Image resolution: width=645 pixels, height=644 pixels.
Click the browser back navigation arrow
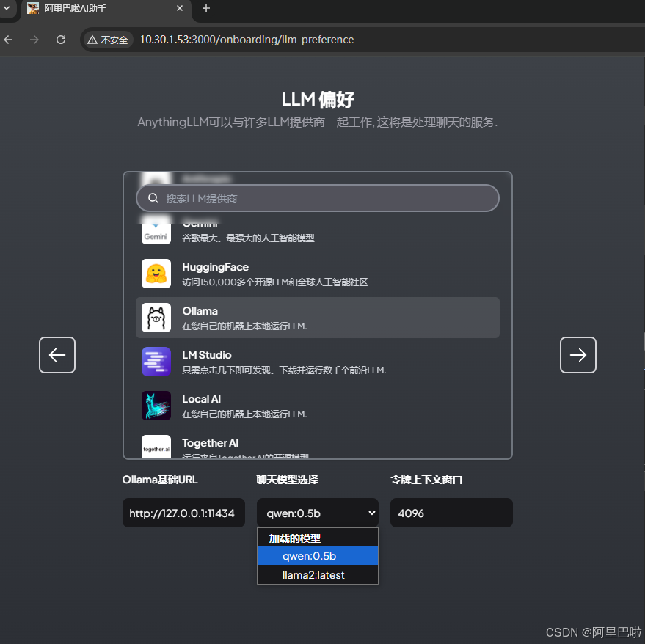(x=9, y=40)
